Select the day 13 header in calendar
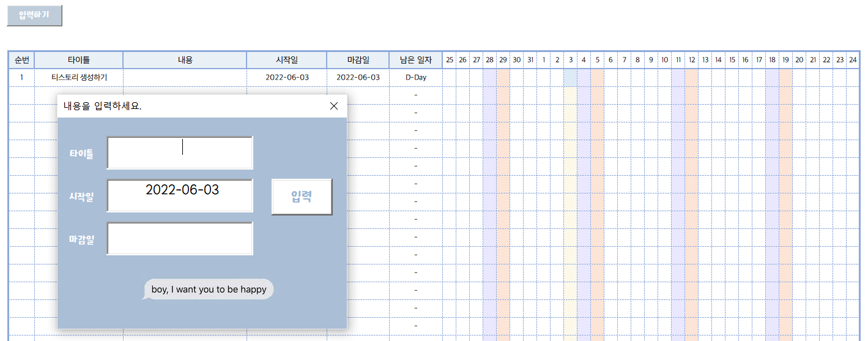 point(705,60)
